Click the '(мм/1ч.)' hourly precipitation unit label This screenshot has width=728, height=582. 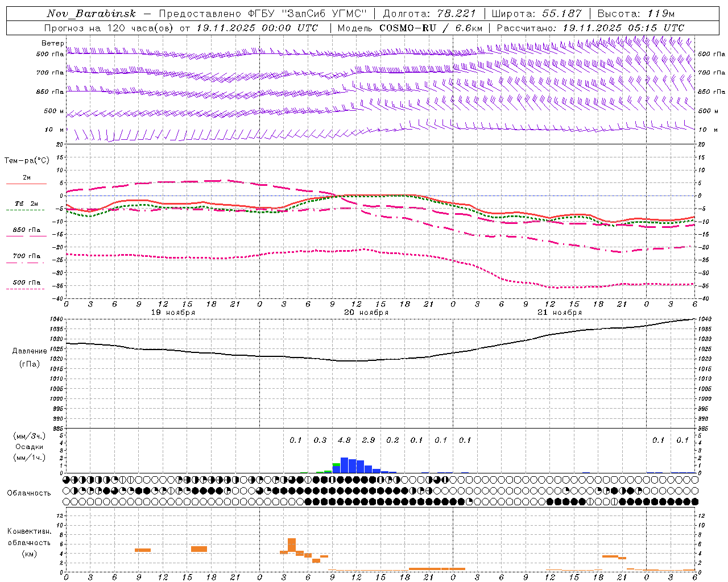[29, 458]
